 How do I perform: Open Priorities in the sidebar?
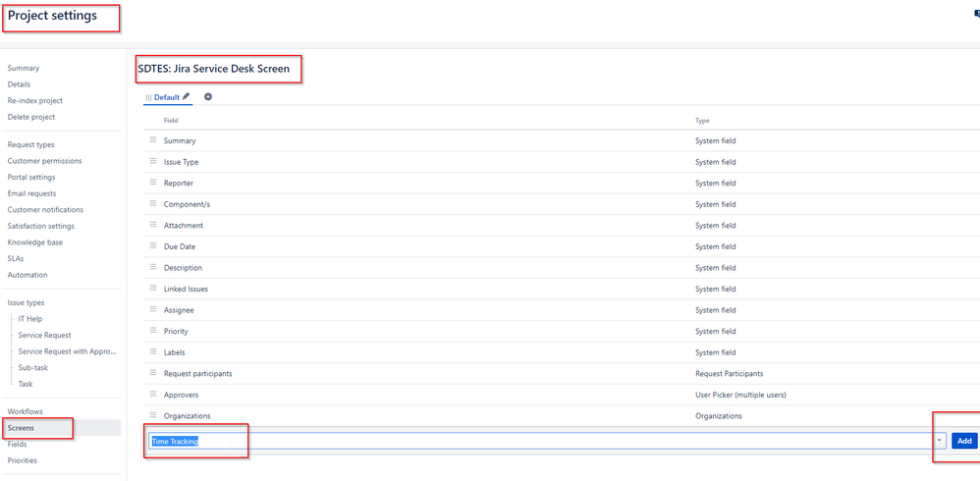pyautogui.click(x=22, y=460)
